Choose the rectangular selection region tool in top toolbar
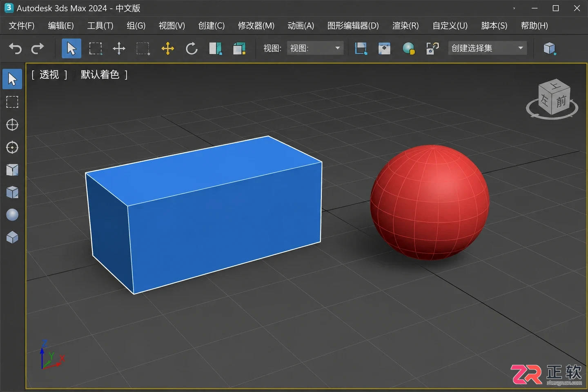The width and height of the screenshot is (588, 392). (x=96, y=49)
